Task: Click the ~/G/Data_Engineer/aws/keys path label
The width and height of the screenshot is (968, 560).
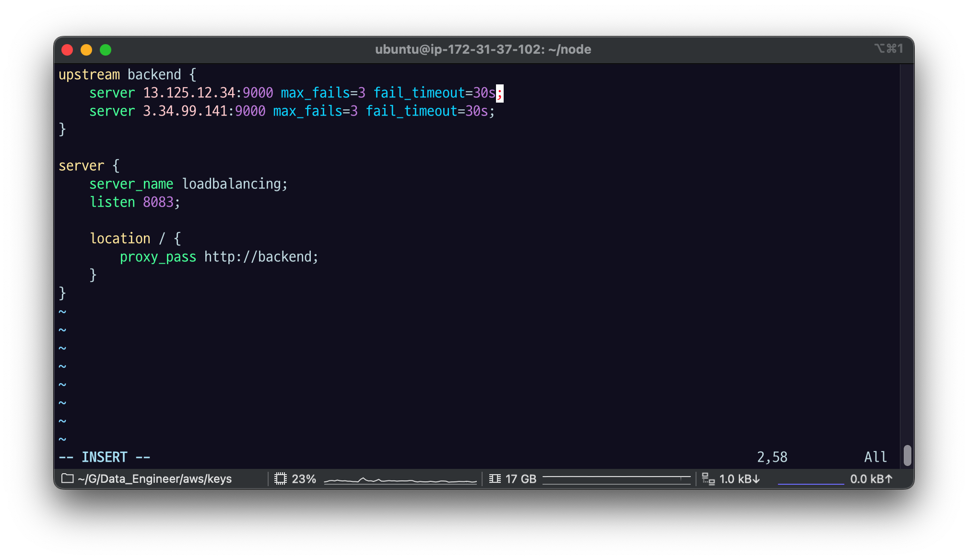Action: [154, 479]
